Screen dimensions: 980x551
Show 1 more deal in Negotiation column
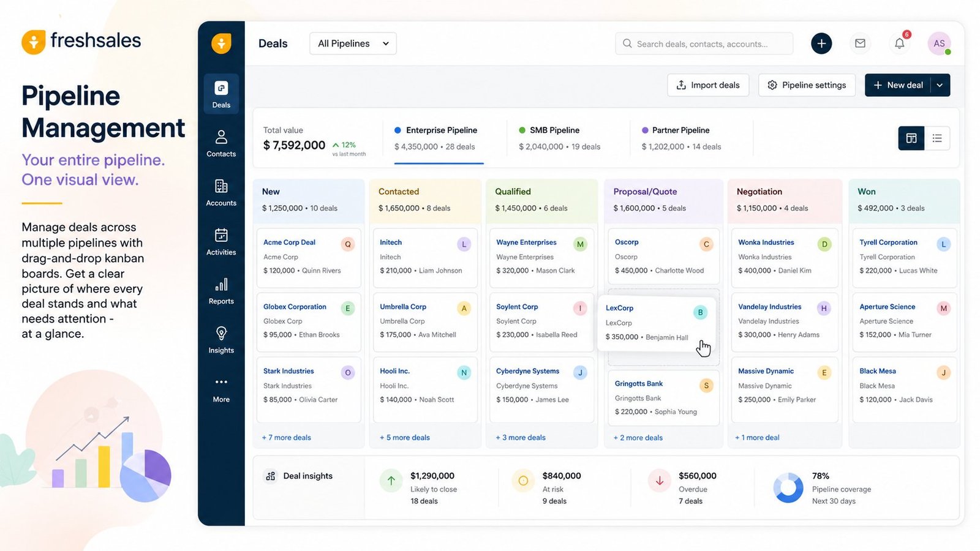(757, 438)
